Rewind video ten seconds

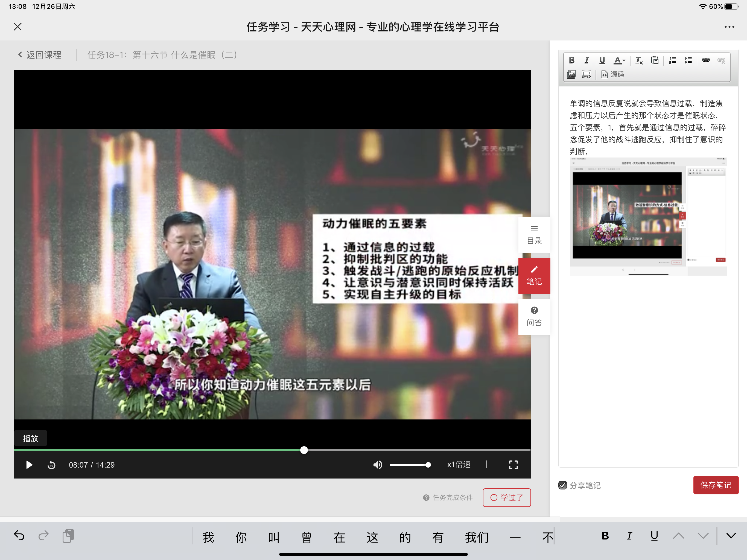tap(51, 465)
